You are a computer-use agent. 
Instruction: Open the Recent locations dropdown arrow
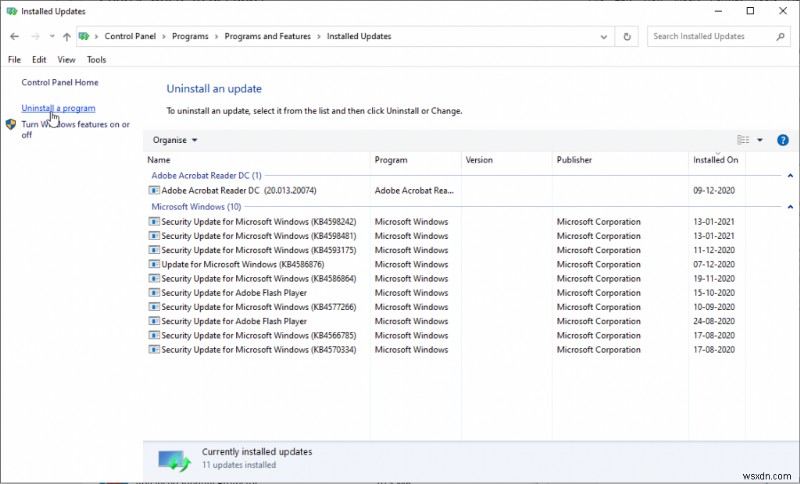[52, 36]
